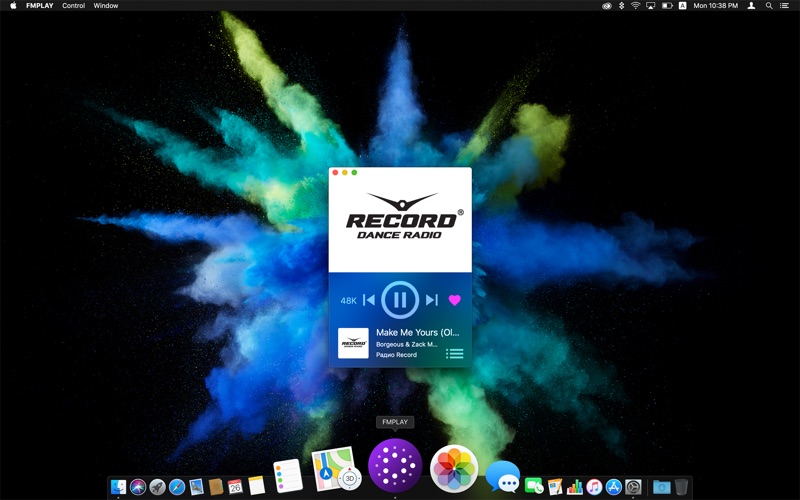Viewport: 800px width, 500px height.
Task: Open Finder from the Dock
Action: pyautogui.click(x=118, y=487)
